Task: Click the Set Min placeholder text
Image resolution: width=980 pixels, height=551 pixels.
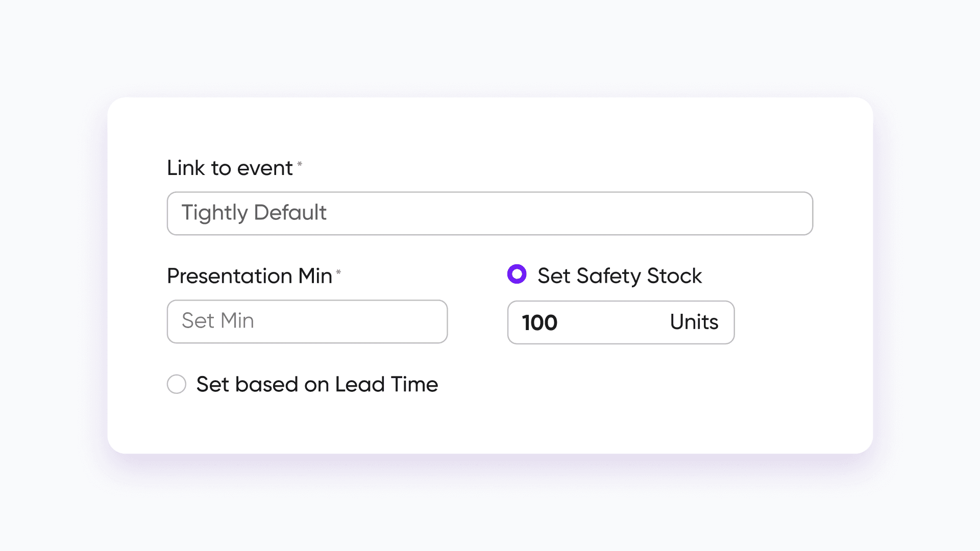Action: tap(217, 321)
